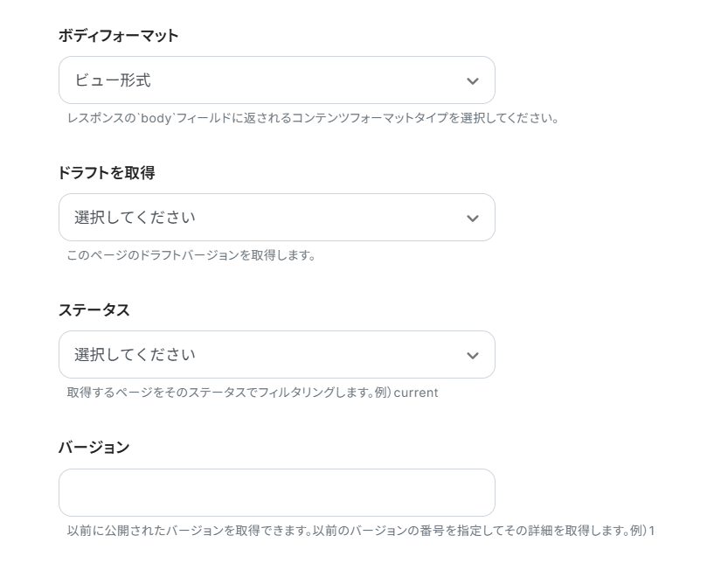Click the ステータス field label
728x563 pixels.
tap(94, 309)
